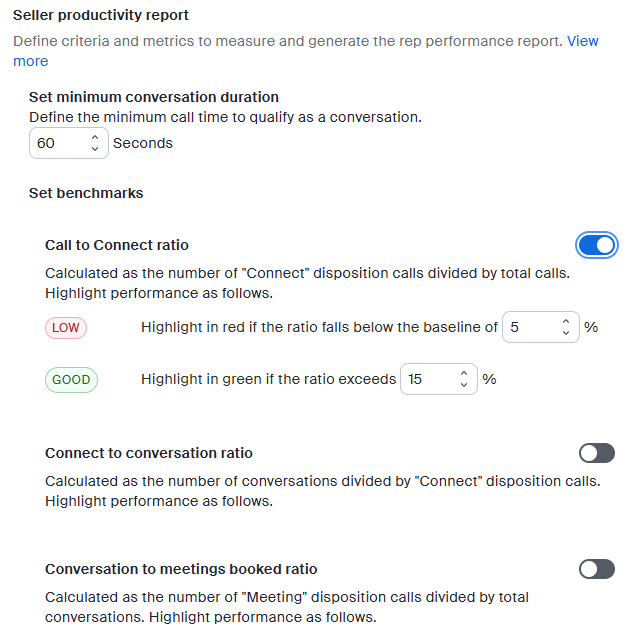This screenshot has height=632, width=643.
Task: Click the red LOW badge
Action: coord(66,327)
